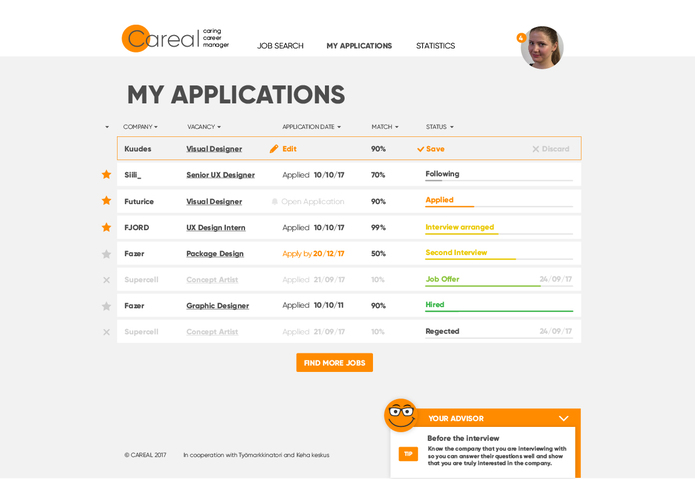Unstar the FJORD application
The width and height of the screenshot is (695, 494).
(x=106, y=227)
